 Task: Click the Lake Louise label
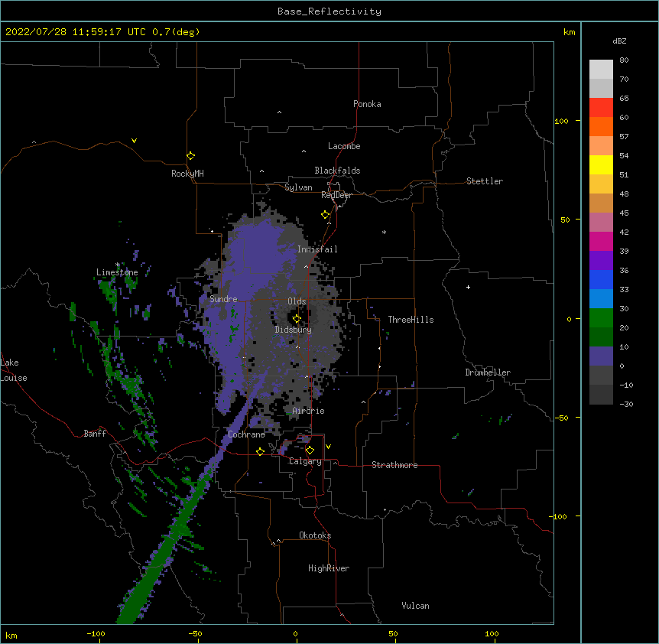[14, 370]
